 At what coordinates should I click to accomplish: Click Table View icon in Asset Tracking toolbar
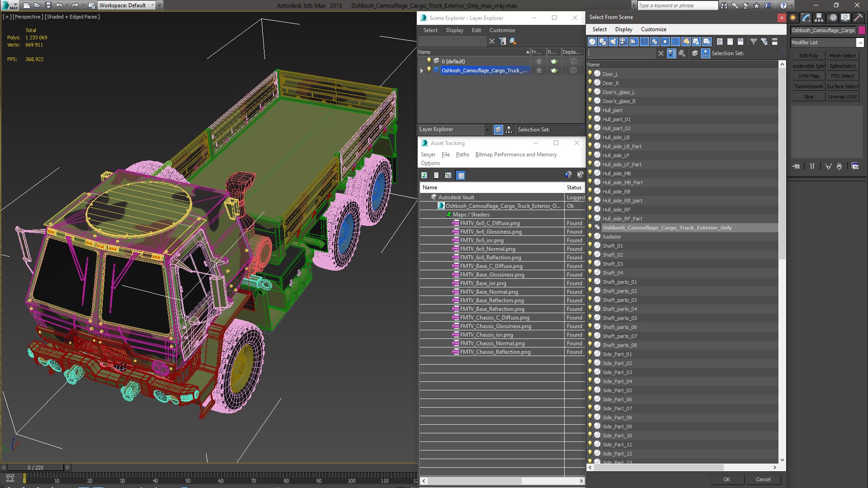coord(461,175)
